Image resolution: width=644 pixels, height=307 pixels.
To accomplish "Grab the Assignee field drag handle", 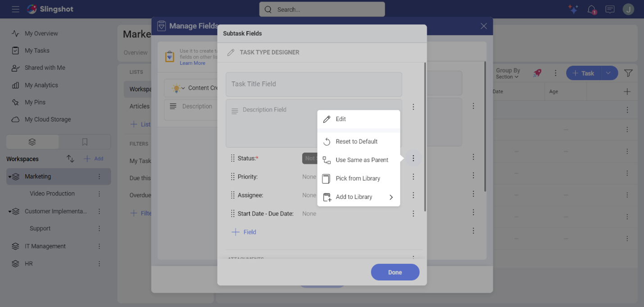I will 232,195.
